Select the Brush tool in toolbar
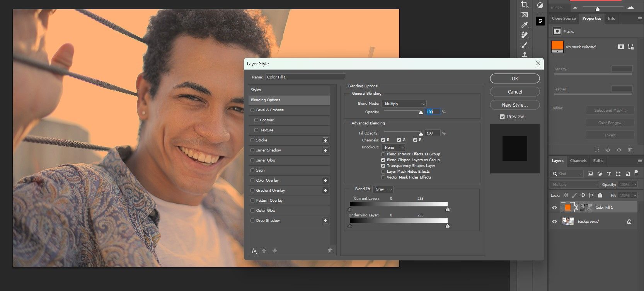 [x=525, y=45]
